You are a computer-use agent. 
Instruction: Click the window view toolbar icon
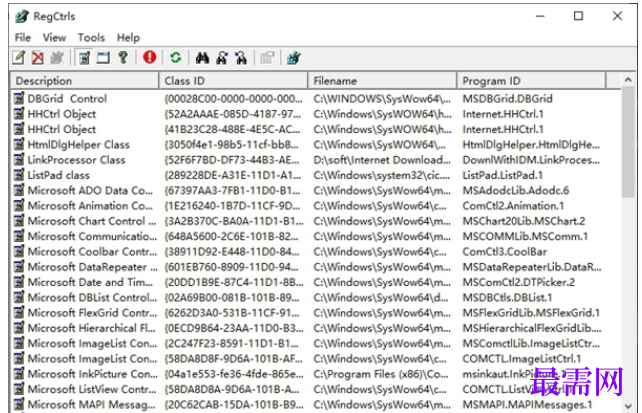[103, 58]
